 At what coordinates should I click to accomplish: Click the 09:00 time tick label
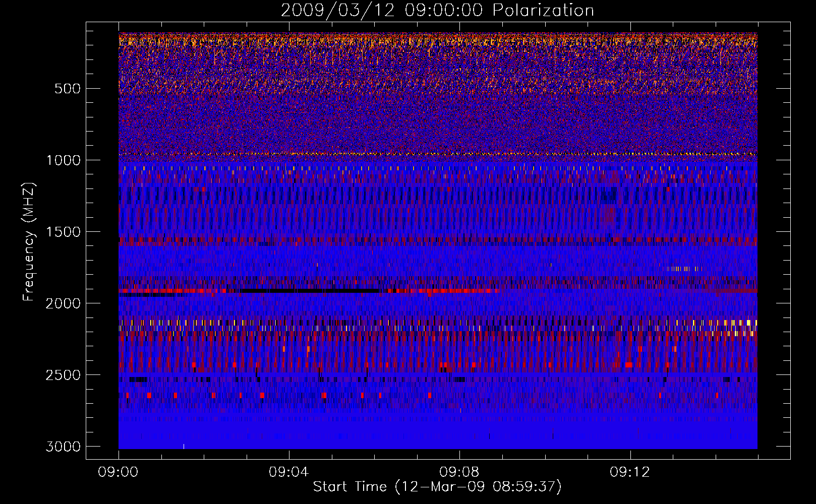click(118, 472)
